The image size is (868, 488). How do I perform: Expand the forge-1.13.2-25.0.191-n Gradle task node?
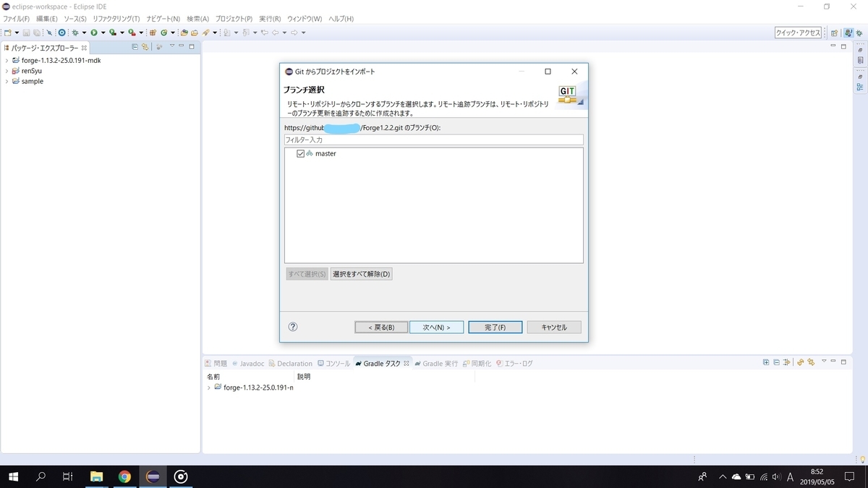[x=209, y=388]
